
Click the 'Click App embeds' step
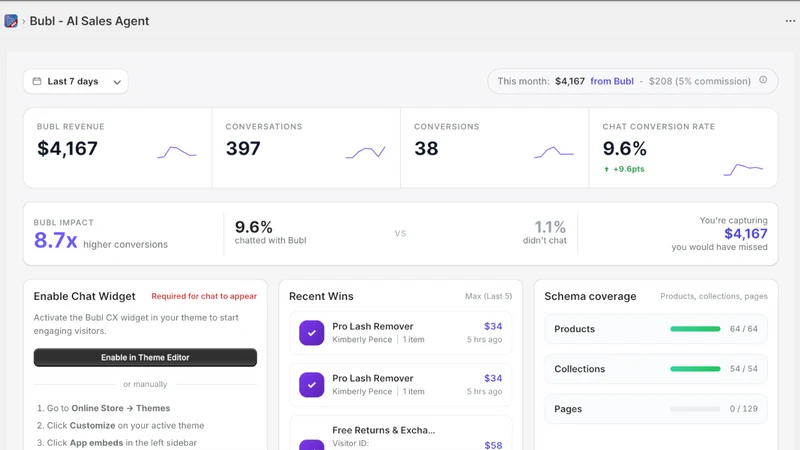(117, 443)
